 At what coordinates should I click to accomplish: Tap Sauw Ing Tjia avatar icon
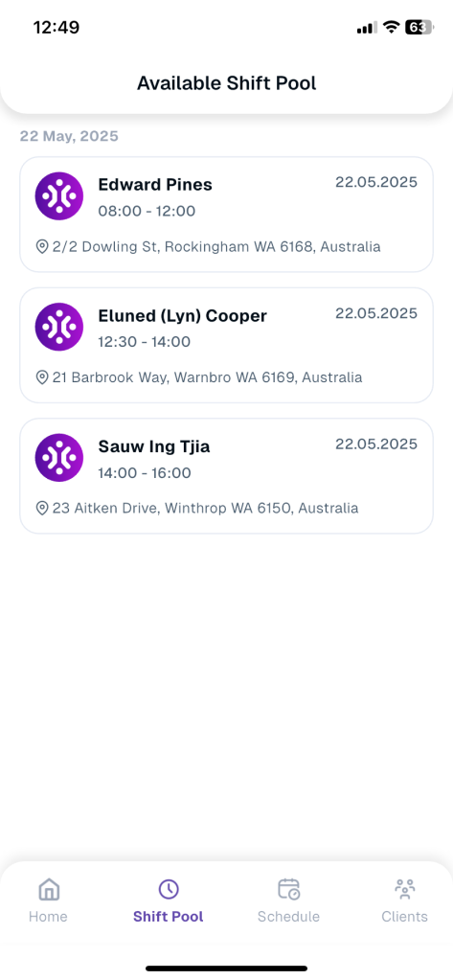58,458
